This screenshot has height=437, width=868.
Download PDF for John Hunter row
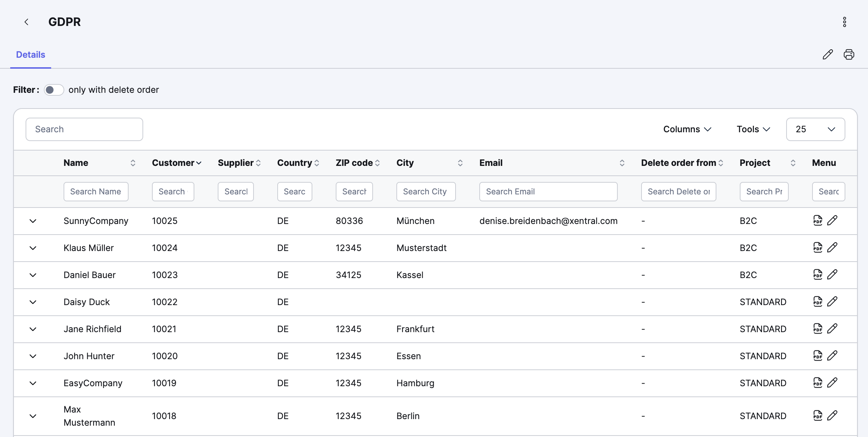coord(818,356)
